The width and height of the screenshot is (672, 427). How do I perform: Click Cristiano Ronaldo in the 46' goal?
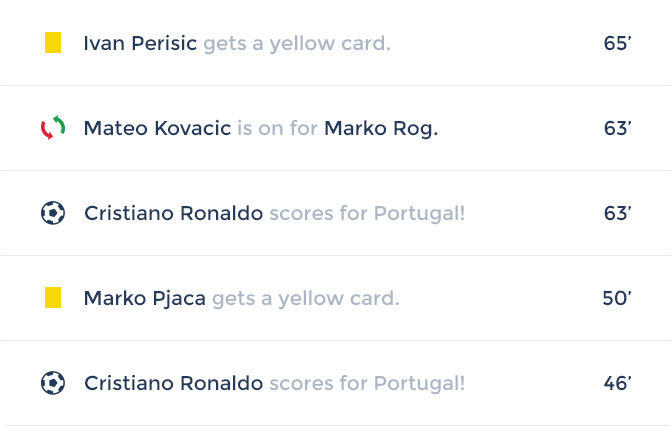174,383
